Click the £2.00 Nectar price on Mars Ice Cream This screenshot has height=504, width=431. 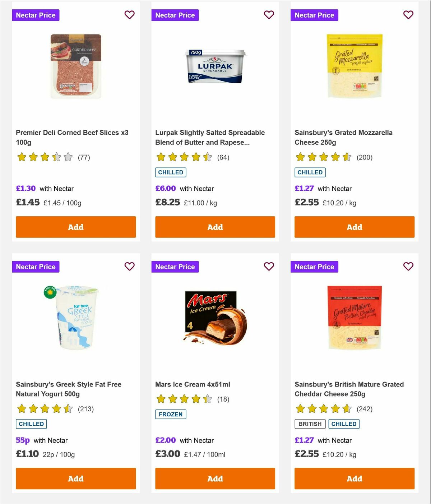(165, 440)
